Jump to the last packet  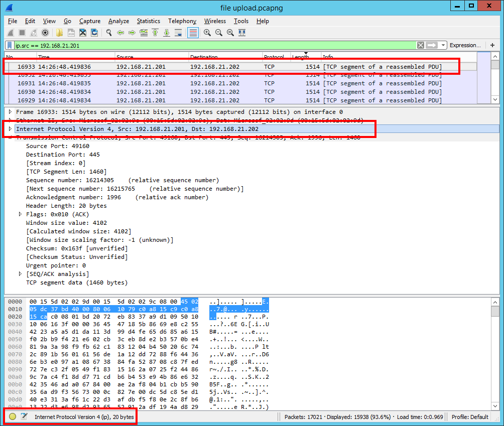[x=167, y=33]
